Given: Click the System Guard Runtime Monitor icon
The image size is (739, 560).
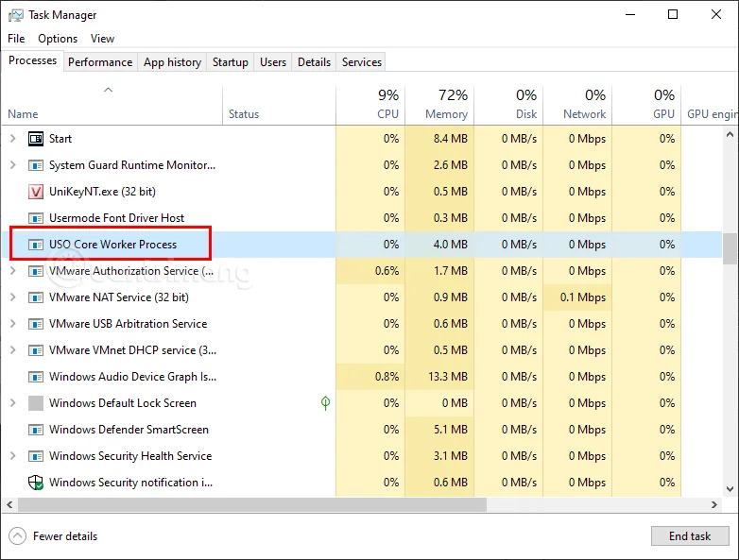Looking at the screenshot, I should coord(36,165).
